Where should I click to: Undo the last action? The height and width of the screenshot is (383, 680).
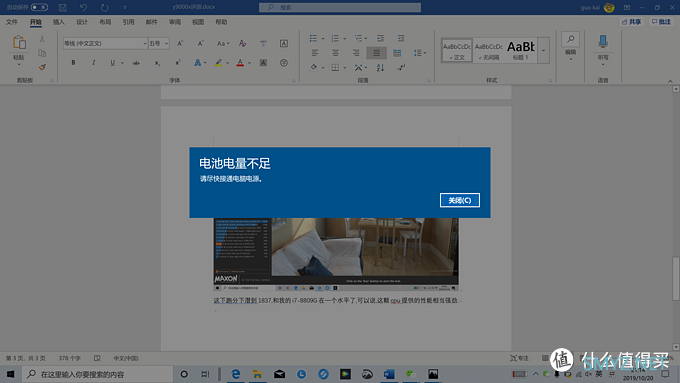[x=83, y=7]
